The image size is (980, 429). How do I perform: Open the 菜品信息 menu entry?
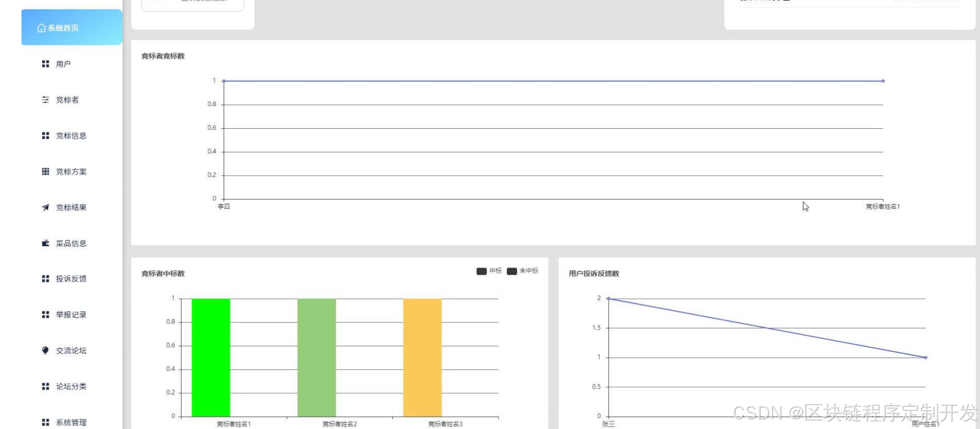pos(72,243)
